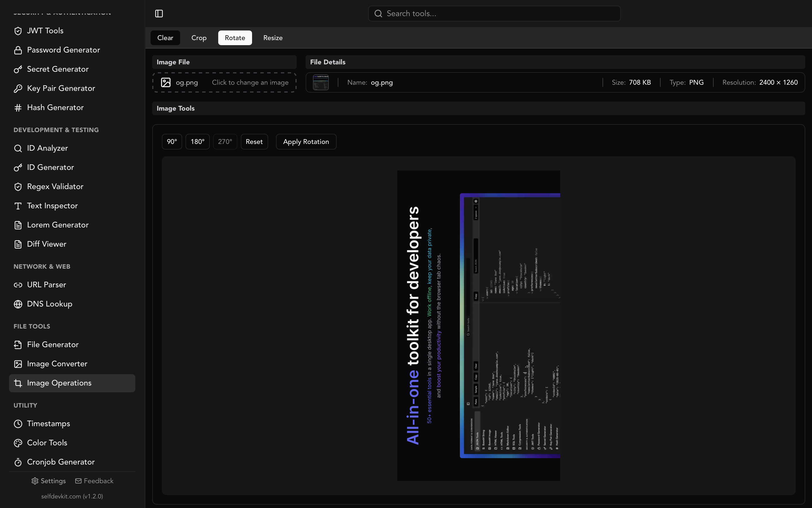Open JWT Tools from the sidebar
The image size is (812, 508).
point(72,31)
